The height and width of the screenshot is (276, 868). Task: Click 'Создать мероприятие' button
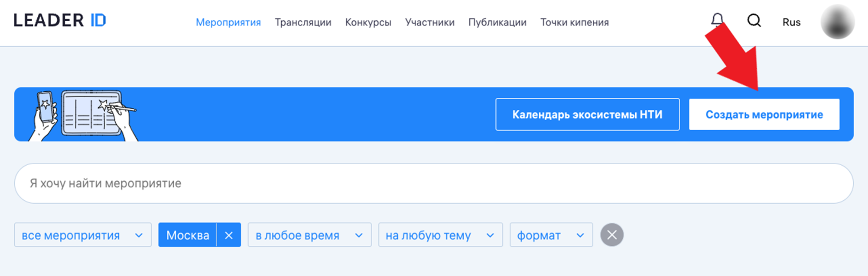coord(764,115)
